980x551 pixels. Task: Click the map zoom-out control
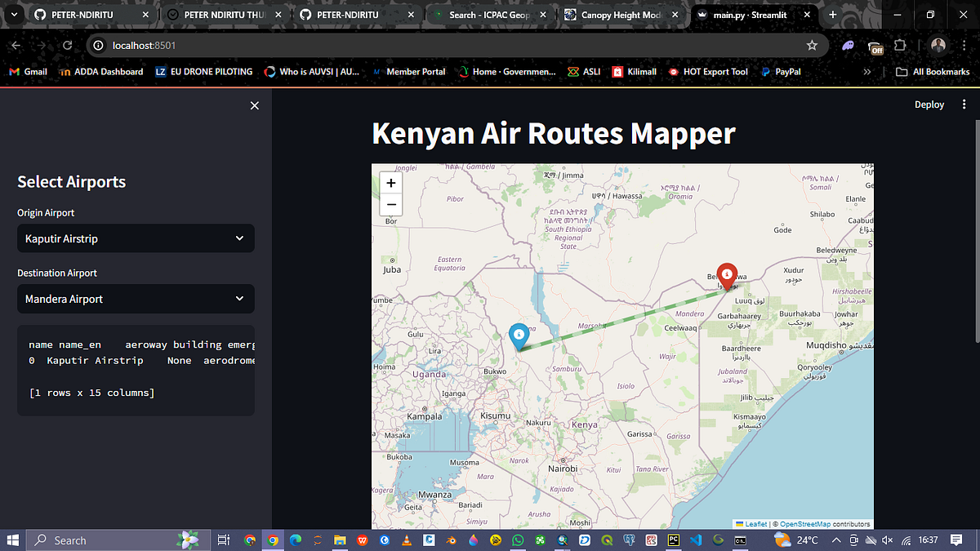(x=390, y=204)
